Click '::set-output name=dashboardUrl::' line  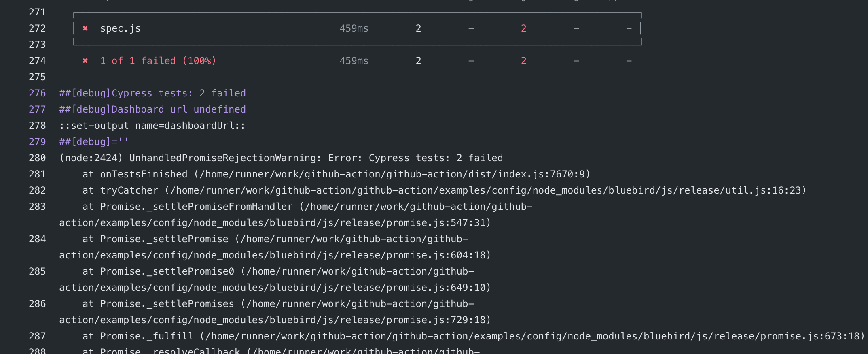(x=152, y=126)
